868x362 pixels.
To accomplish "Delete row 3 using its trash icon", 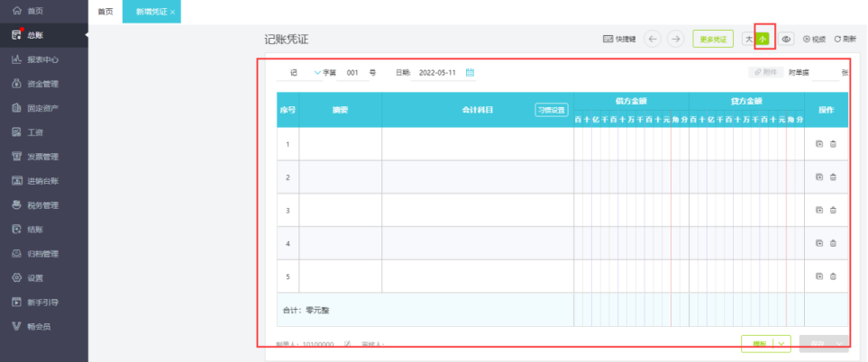I will 833,210.
